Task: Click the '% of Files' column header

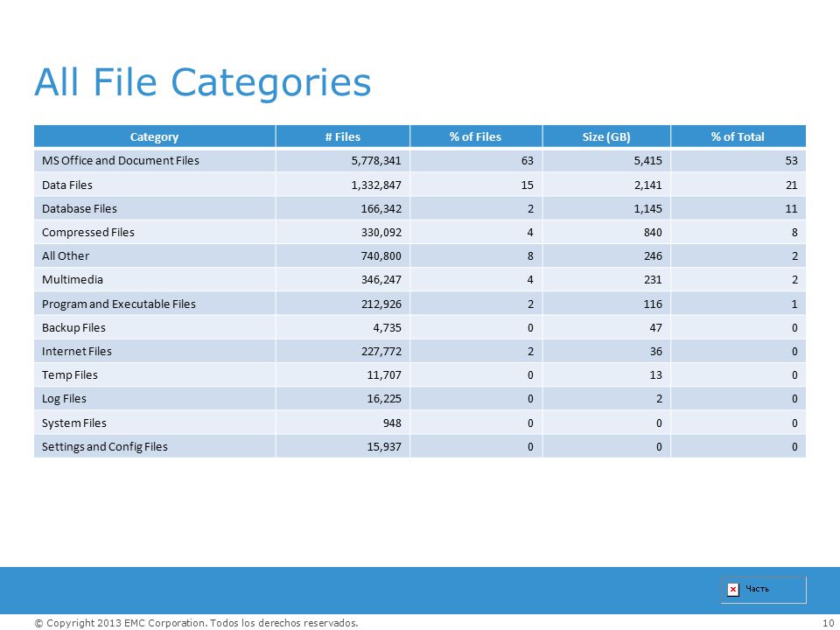Action: (x=476, y=136)
